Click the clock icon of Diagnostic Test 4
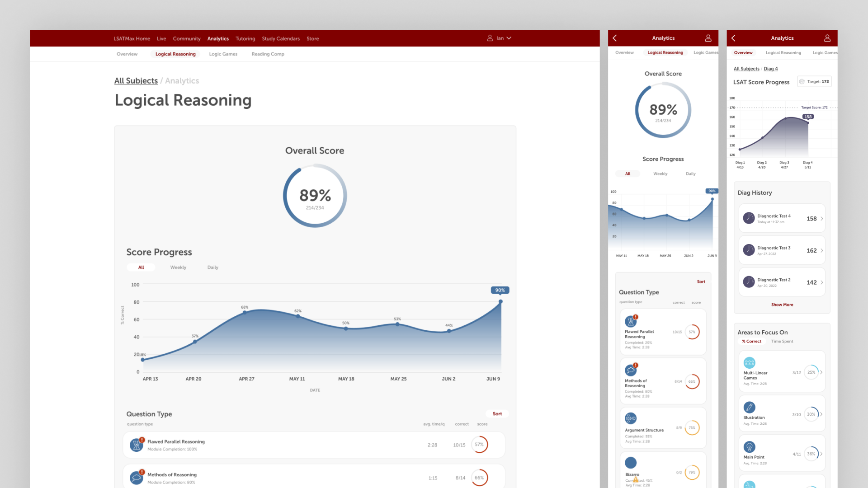Screen dimensions: 868x488 (749, 218)
